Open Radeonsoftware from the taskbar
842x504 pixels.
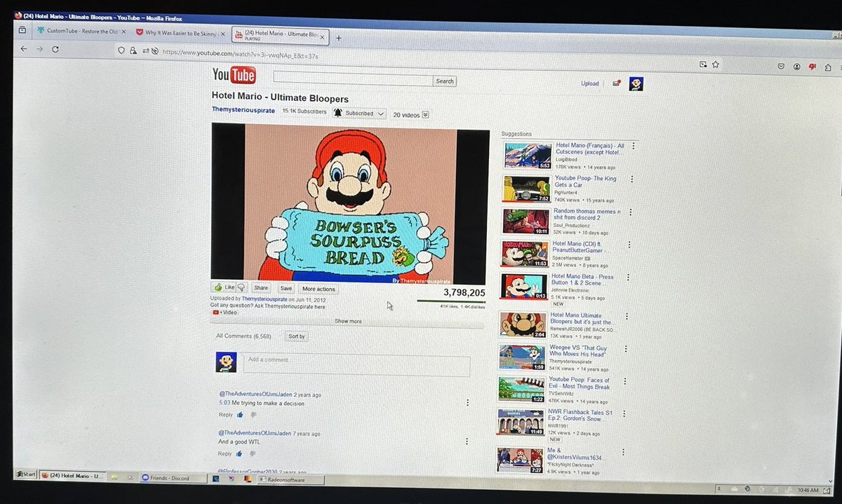pyautogui.click(x=291, y=480)
